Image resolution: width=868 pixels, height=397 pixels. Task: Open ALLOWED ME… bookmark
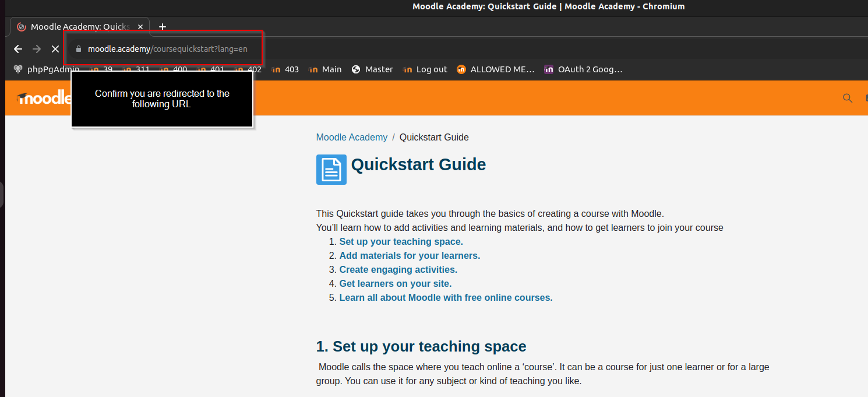pyautogui.click(x=496, y=69)
